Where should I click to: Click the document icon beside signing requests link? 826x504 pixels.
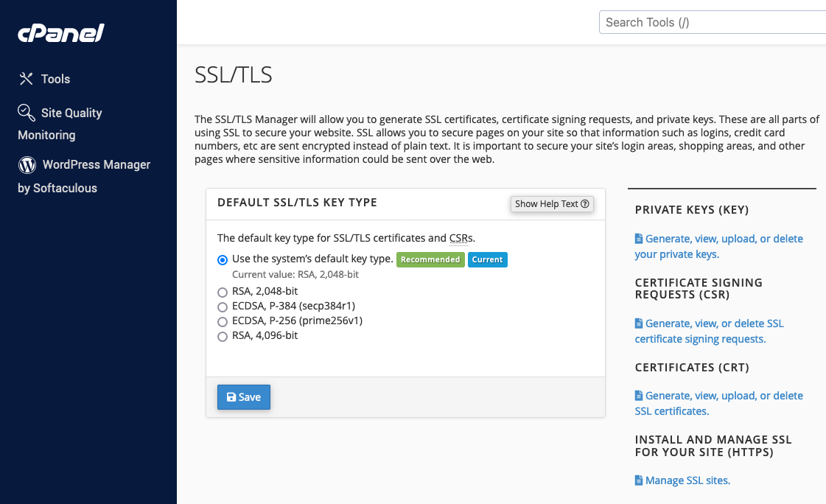click(x=638, y=323)
